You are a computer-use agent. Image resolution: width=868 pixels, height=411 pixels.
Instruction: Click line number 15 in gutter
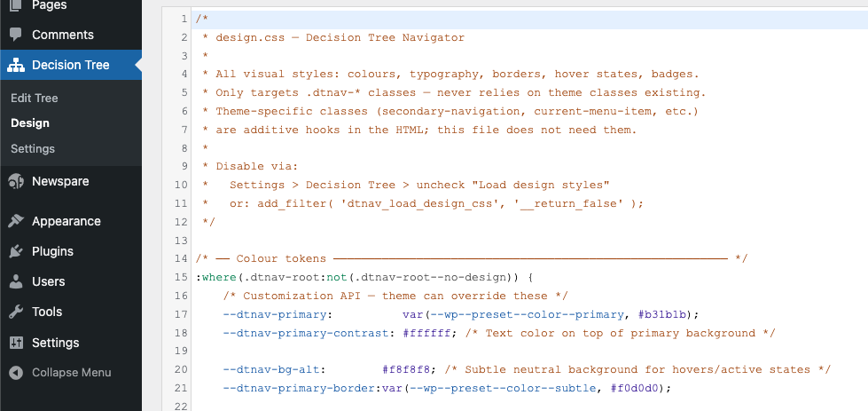coord(181,277)
